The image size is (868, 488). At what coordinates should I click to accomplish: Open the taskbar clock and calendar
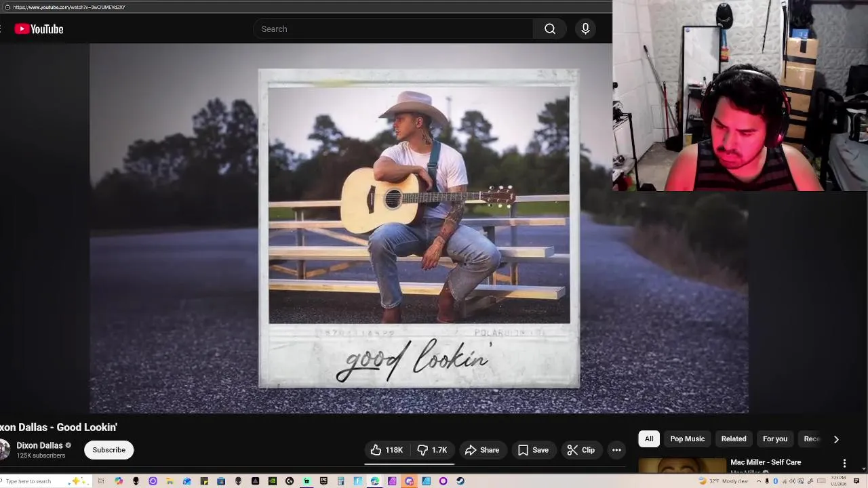[838, 481]
